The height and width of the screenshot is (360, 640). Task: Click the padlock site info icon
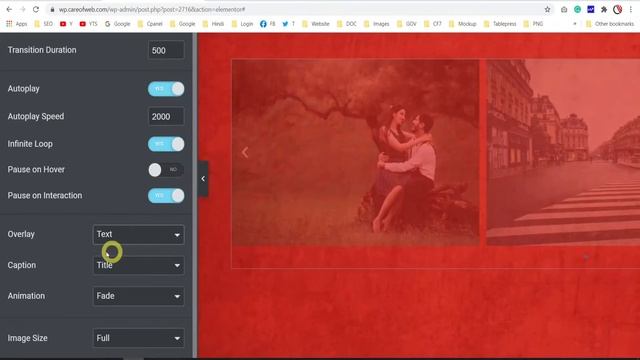click(x=52, y=9)
